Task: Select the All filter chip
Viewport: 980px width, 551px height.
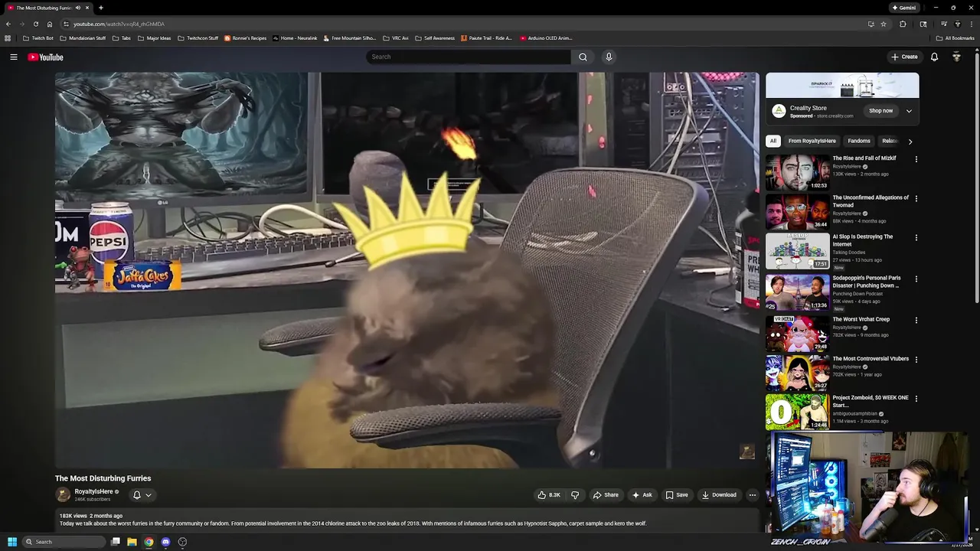Action: [x=773, y=141]
